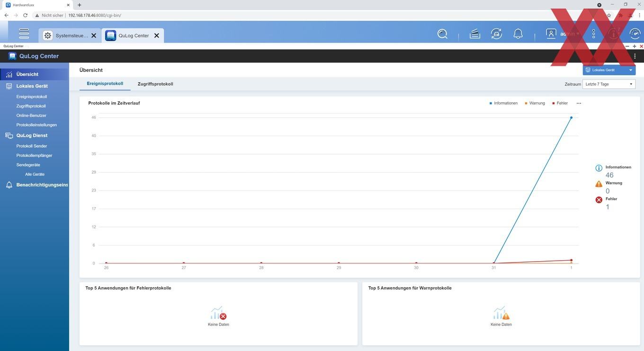Select the Hardwareluxx browser tab
The height and width of the screenshot is (351, 644).
37,5
